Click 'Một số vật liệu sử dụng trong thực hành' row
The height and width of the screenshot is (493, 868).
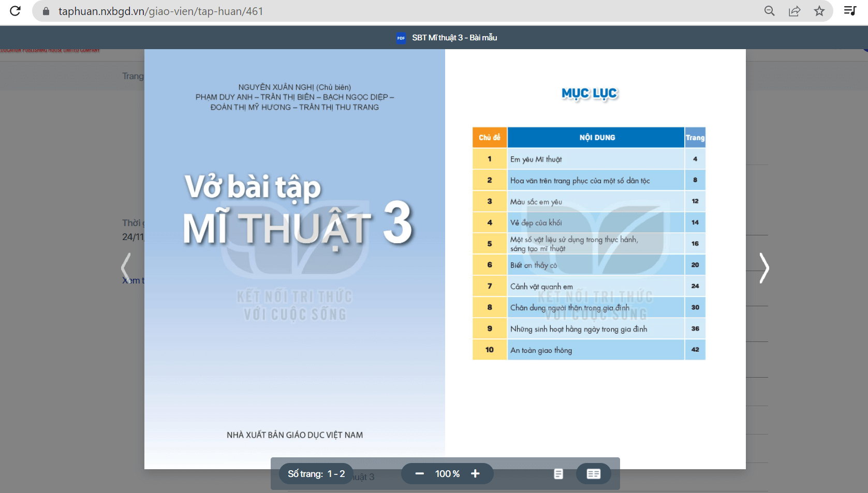point(589,244)
